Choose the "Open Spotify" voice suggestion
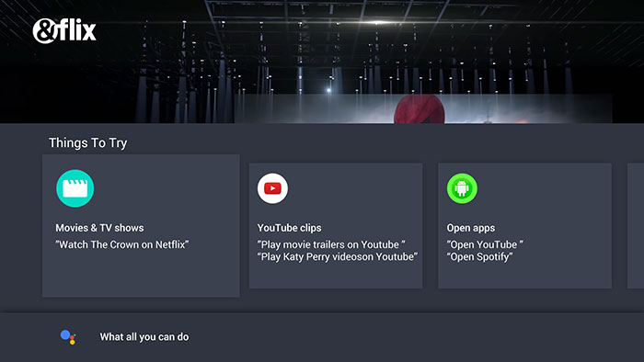Viewport: 644px width, 362px height. [x=479, y=257]
